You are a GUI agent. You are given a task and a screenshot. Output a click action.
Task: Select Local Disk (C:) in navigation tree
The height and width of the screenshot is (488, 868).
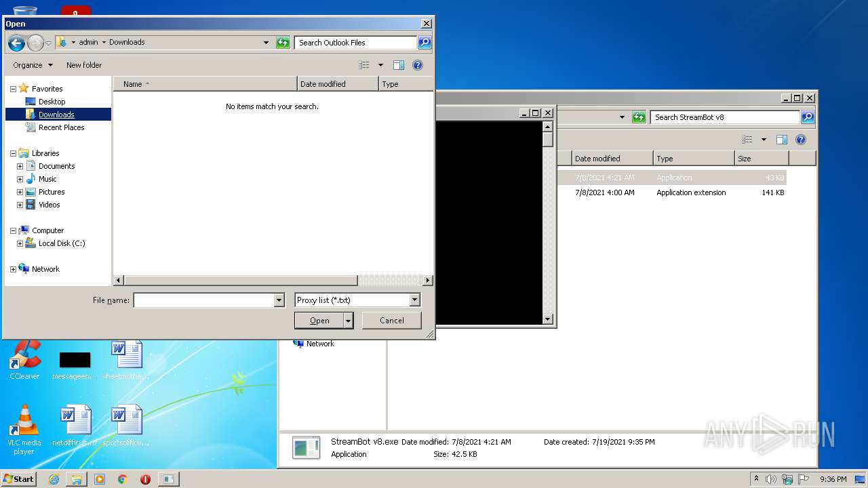tap(61, 243)
